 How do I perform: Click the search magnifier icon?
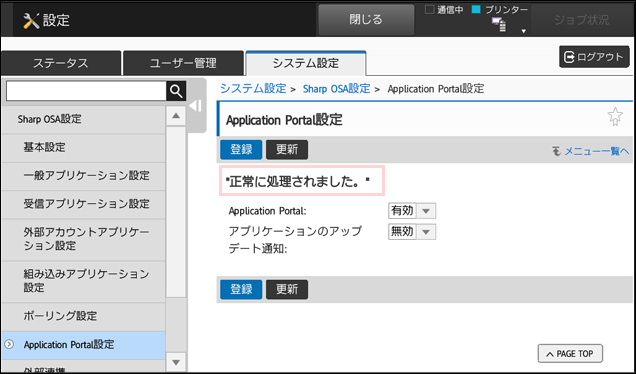pyautogui.click(x=176, y=91)
